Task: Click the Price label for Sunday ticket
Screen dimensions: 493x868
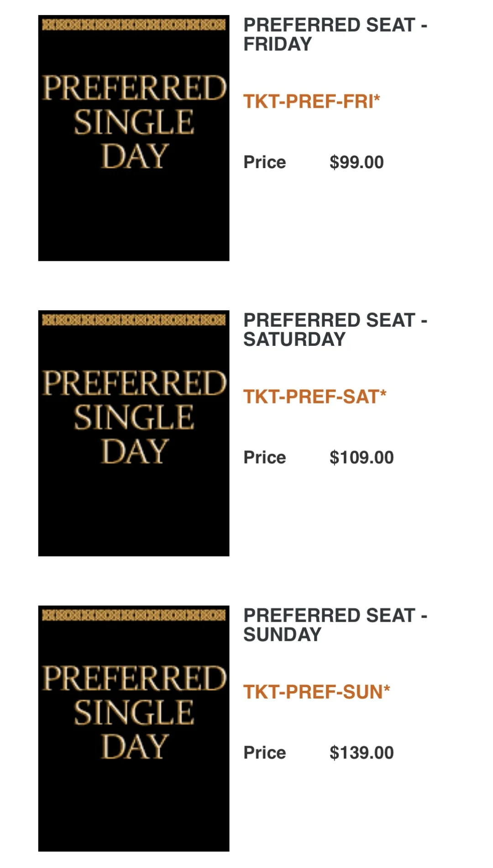Action: coord(265,752)
